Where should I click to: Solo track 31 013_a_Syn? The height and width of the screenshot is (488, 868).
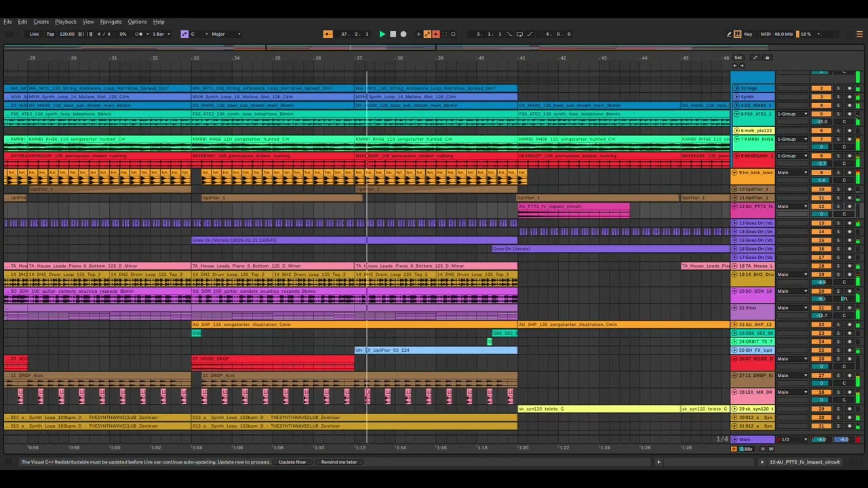[838, 426]
